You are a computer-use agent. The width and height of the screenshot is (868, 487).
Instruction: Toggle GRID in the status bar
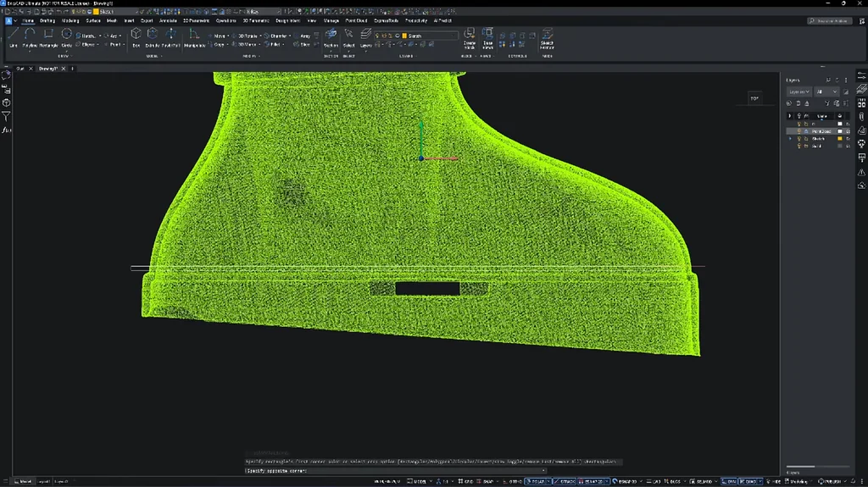tap(465, 481)
